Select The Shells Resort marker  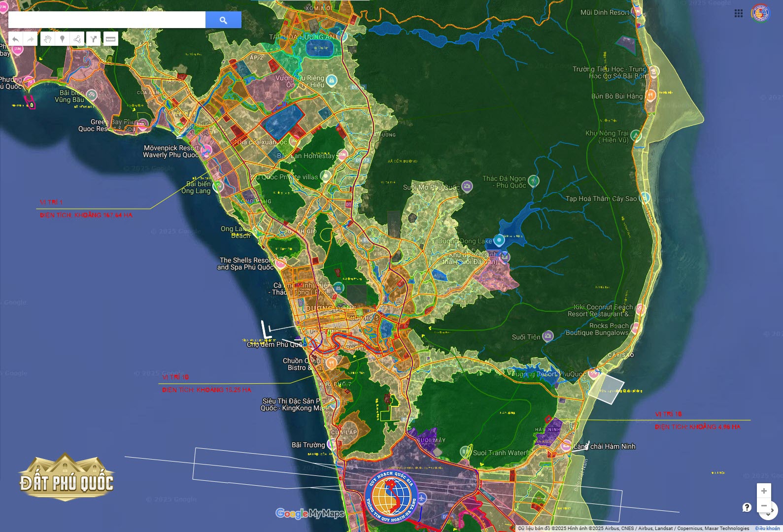pos(280,263)
